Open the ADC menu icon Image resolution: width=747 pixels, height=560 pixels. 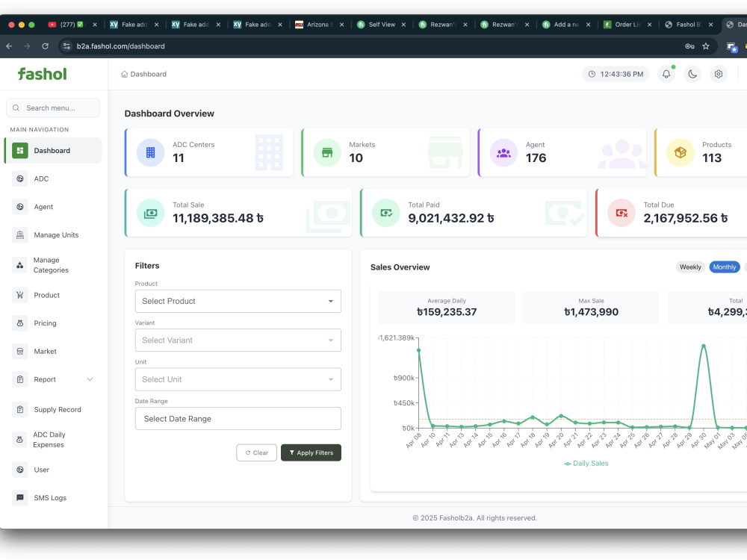point(20,178)
